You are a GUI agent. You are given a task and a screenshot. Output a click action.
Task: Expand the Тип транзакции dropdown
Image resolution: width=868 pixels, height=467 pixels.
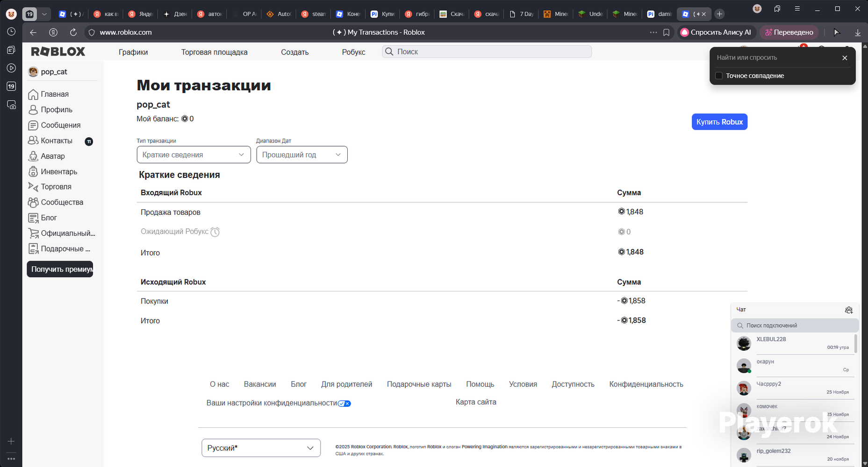[194, 155]
